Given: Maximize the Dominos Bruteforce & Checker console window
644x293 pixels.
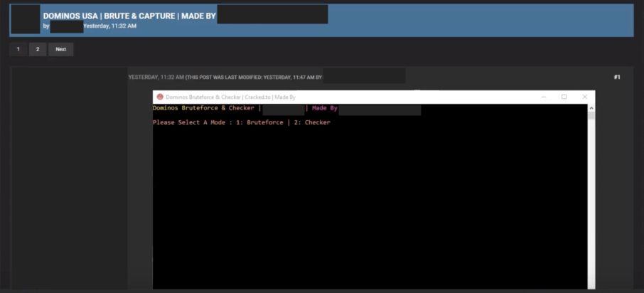Looking at the screenshot, I should pyautogui.click(x=564, y=97).
